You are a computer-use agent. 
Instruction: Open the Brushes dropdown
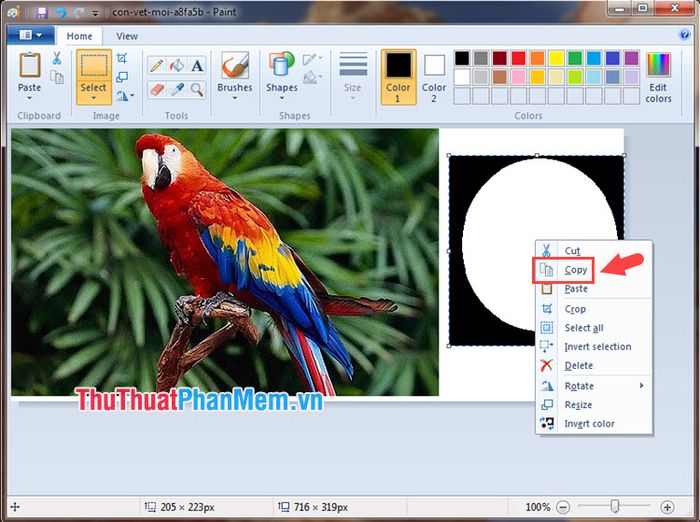tap(235, 77)
